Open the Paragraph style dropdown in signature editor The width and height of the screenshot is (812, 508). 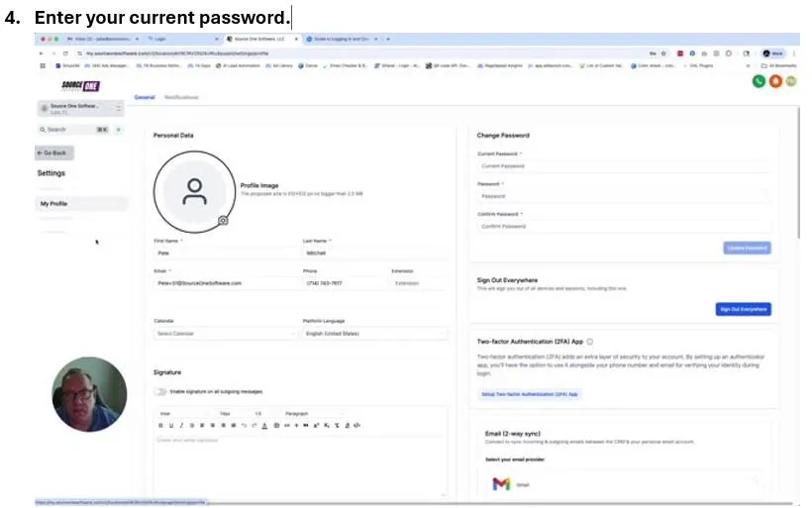[311, 414]
